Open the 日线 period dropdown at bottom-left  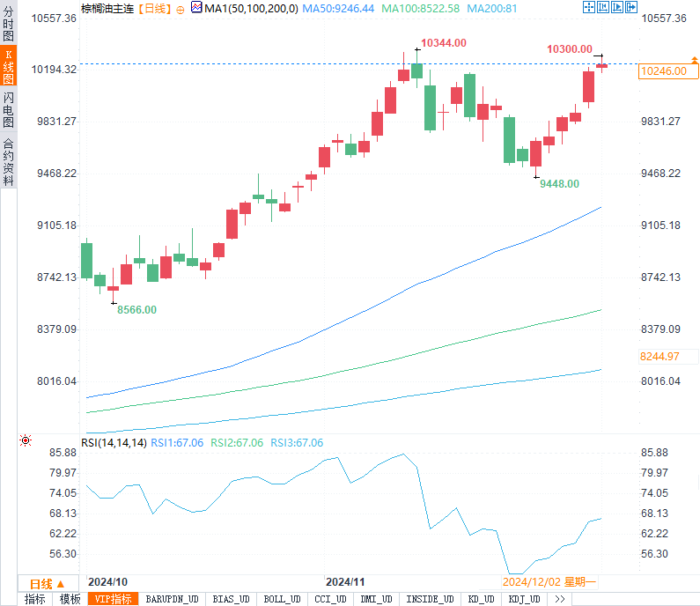tap(48, 583)
